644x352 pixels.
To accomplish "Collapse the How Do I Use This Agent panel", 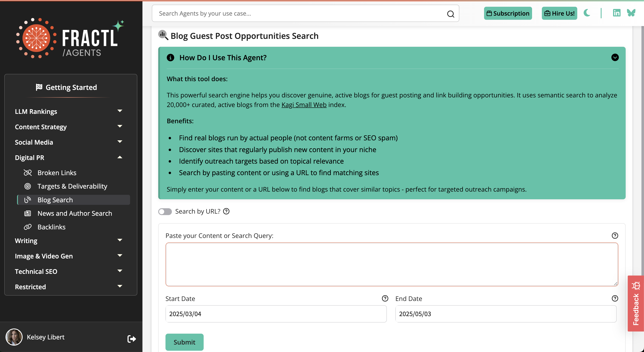I will pos(615,58).
